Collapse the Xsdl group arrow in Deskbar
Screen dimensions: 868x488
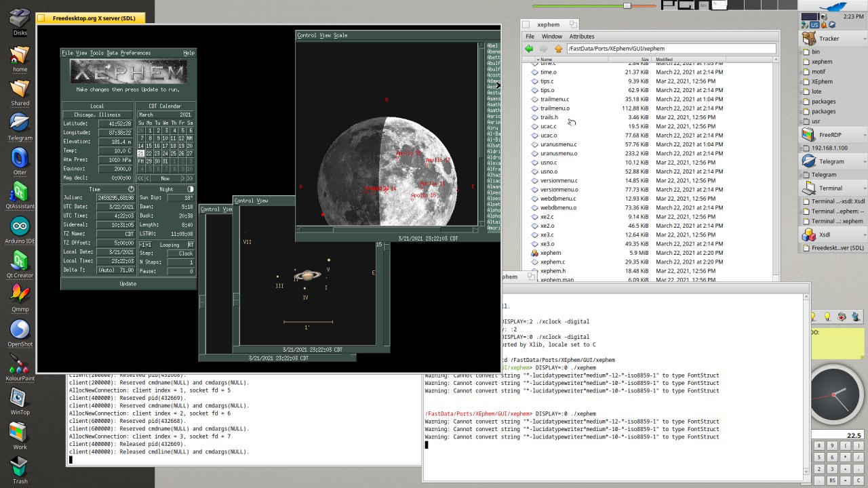click(863, 235)
